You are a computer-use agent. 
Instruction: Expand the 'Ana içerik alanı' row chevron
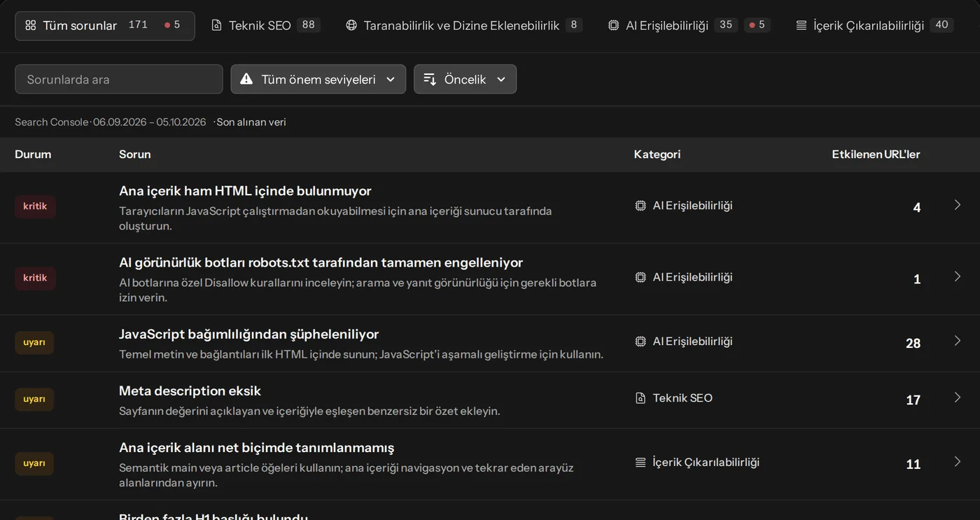[x=958, y=462]
